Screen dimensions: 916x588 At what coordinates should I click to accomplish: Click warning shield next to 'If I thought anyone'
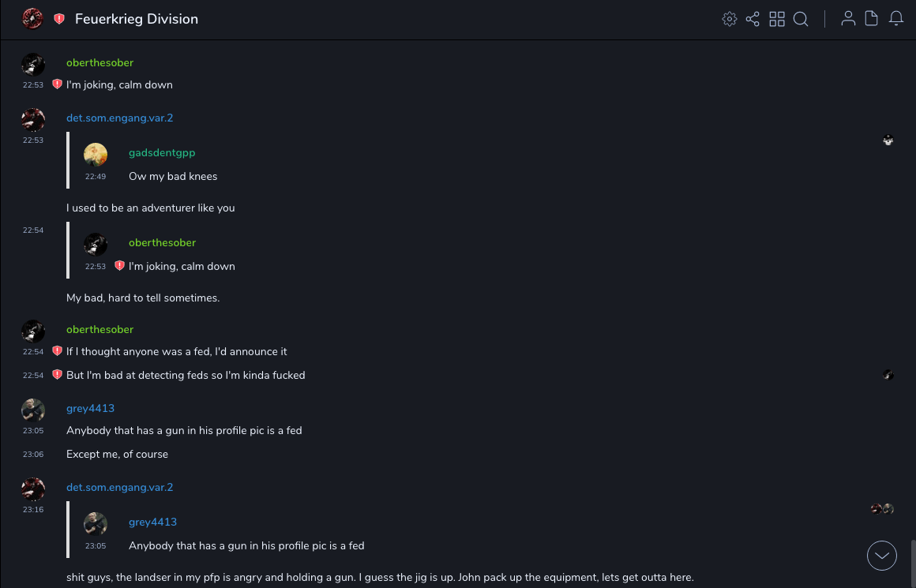(x=57, y=351)
